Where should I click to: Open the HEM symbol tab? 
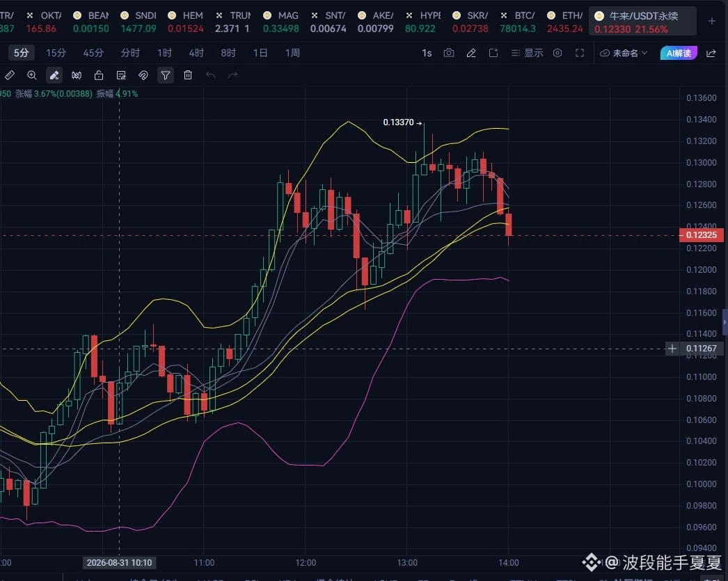point(186,22)
